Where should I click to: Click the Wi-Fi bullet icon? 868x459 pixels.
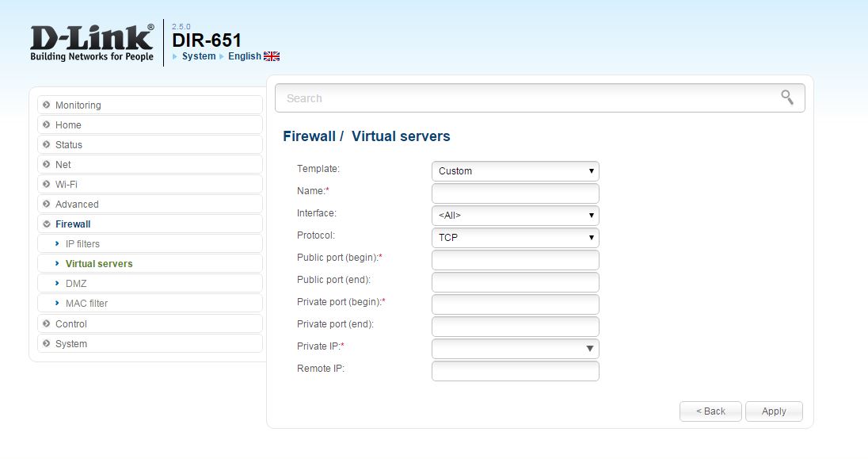point(47,184)
